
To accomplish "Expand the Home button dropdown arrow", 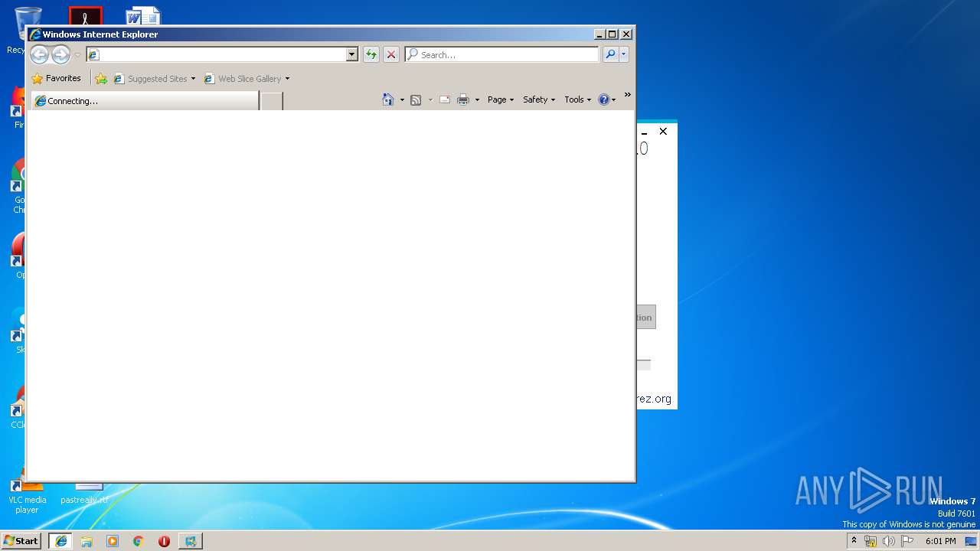I will (402, 99).
